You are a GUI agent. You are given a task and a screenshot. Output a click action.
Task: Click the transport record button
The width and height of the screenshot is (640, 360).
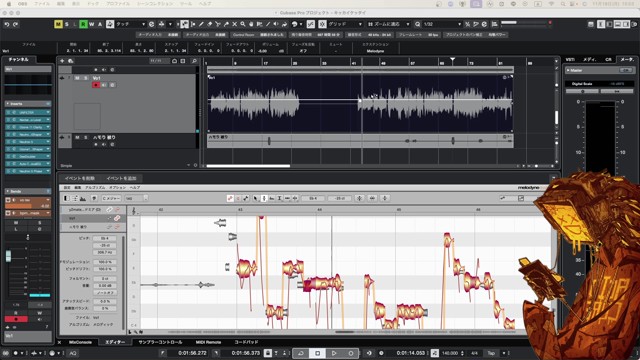click(x=351, y=353)
